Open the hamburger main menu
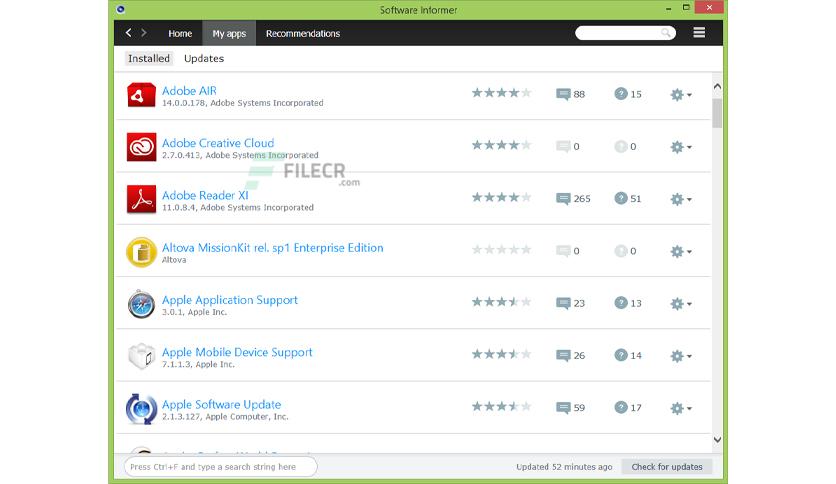 (699, 33)
